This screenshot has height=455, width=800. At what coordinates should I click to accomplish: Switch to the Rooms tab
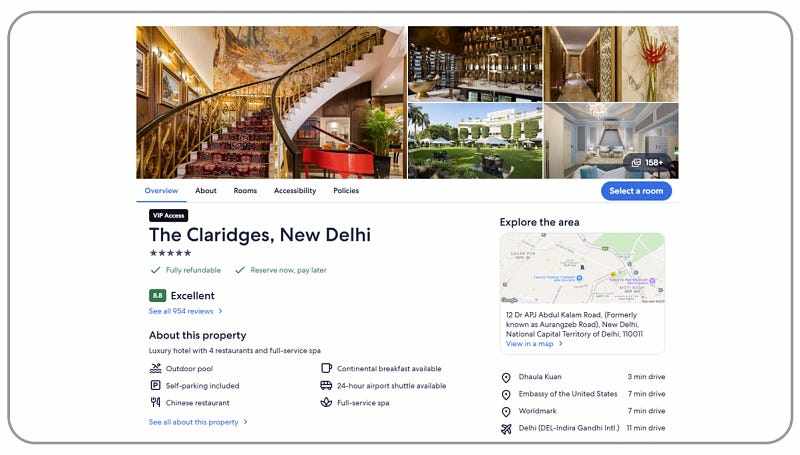pyautogui.click(x=245, y=190)
